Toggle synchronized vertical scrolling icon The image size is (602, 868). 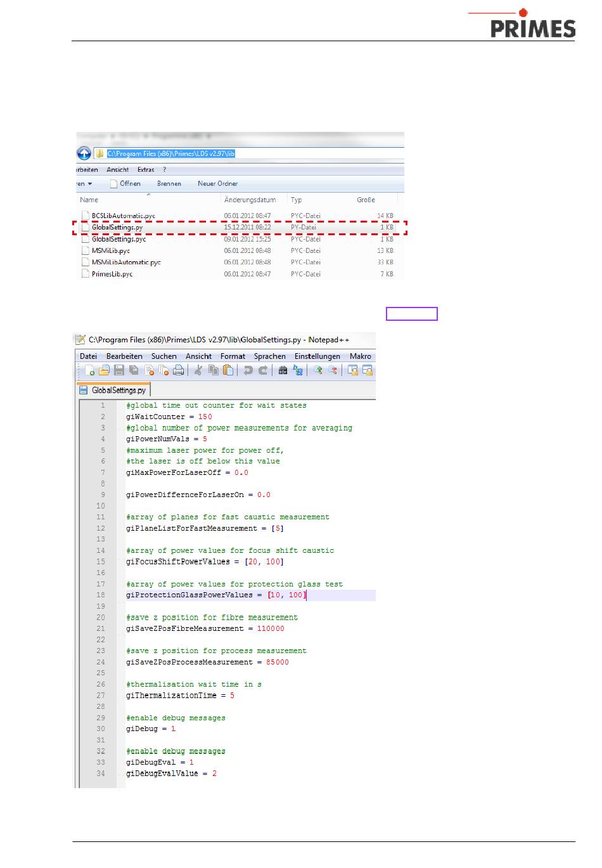tap(352, 371)
